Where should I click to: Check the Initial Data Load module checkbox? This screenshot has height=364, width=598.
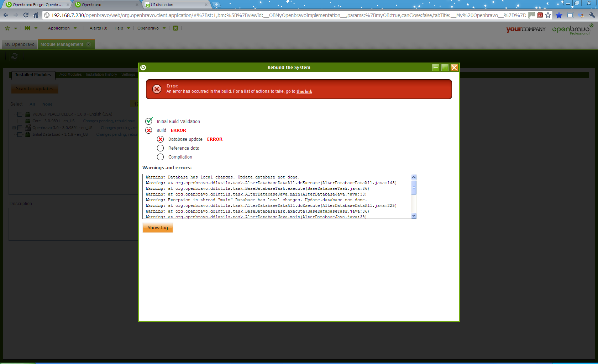(x=20, y=135)
